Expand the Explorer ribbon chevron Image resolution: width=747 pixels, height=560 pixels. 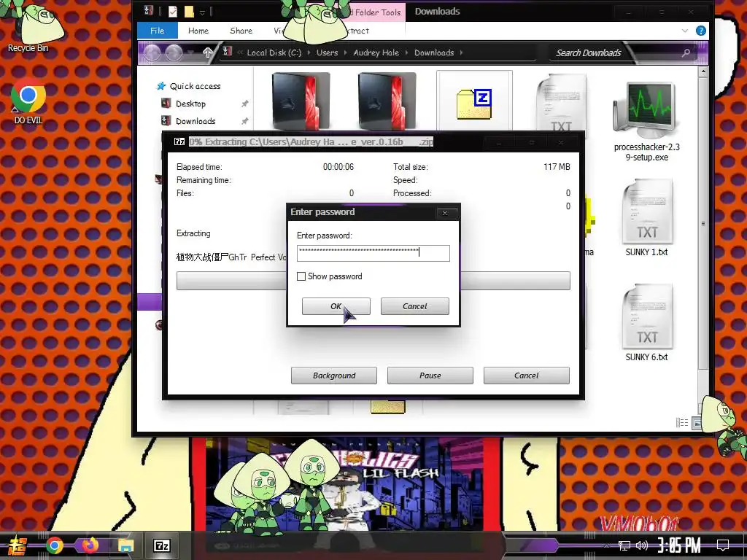[684, 31]
